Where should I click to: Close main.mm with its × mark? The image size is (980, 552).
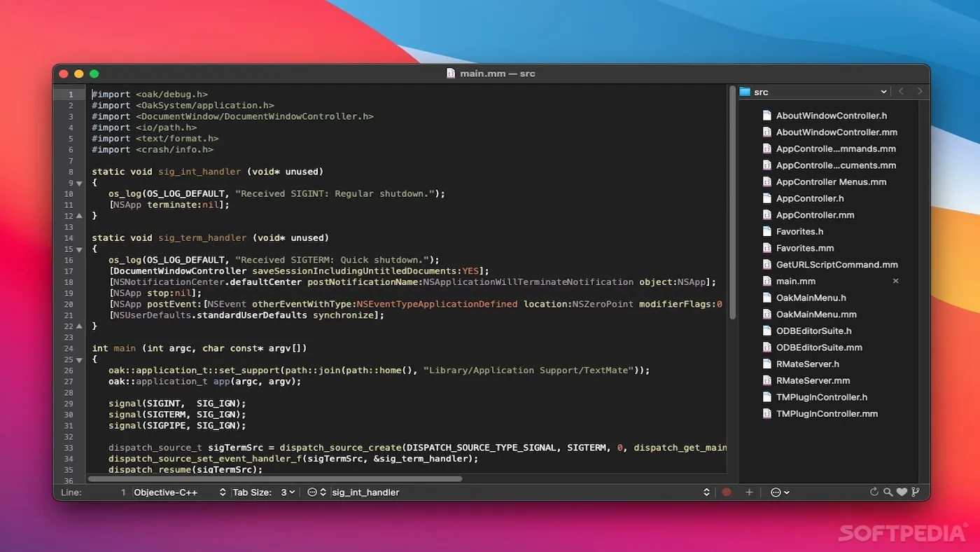pos(895,281)
